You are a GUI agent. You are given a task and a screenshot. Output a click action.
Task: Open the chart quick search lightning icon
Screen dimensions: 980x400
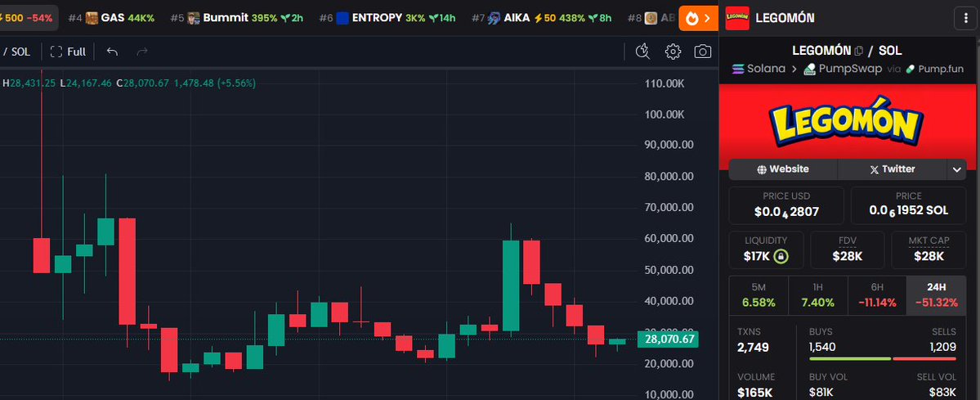tap(642, 52)
